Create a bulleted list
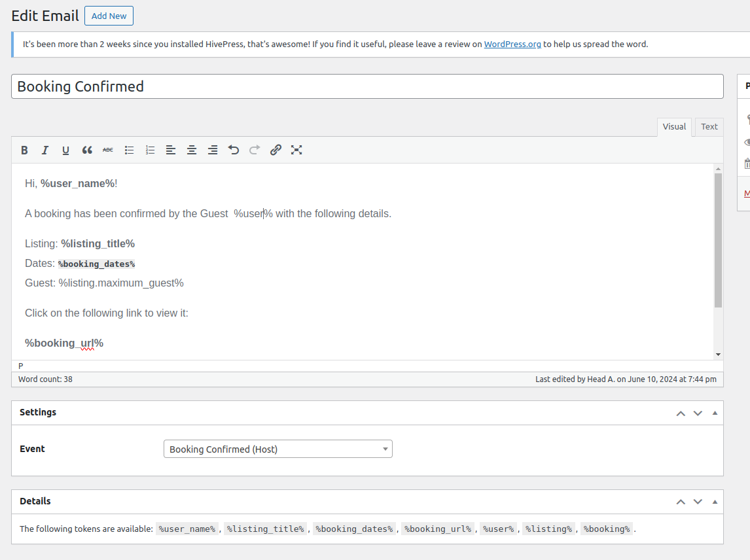Viewport: 750px width, 560px height. coord(129,150)
